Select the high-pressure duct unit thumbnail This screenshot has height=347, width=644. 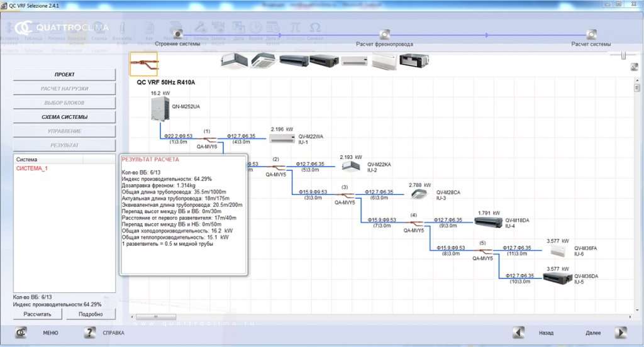point(414,61)
